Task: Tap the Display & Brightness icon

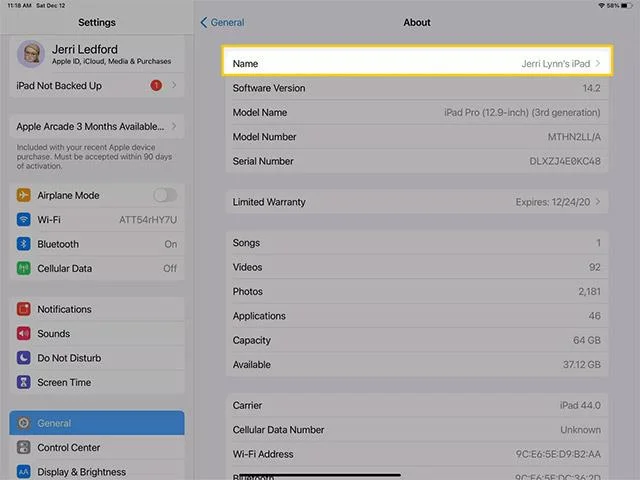Action: pos(24,472)
